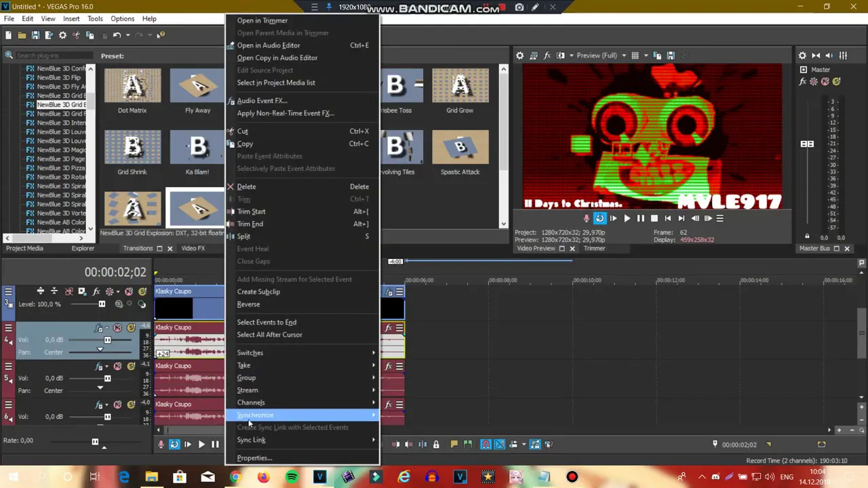Solo video track 3
Image resolution: width=868 pixels, height=488 pixels.
(142, 291)
